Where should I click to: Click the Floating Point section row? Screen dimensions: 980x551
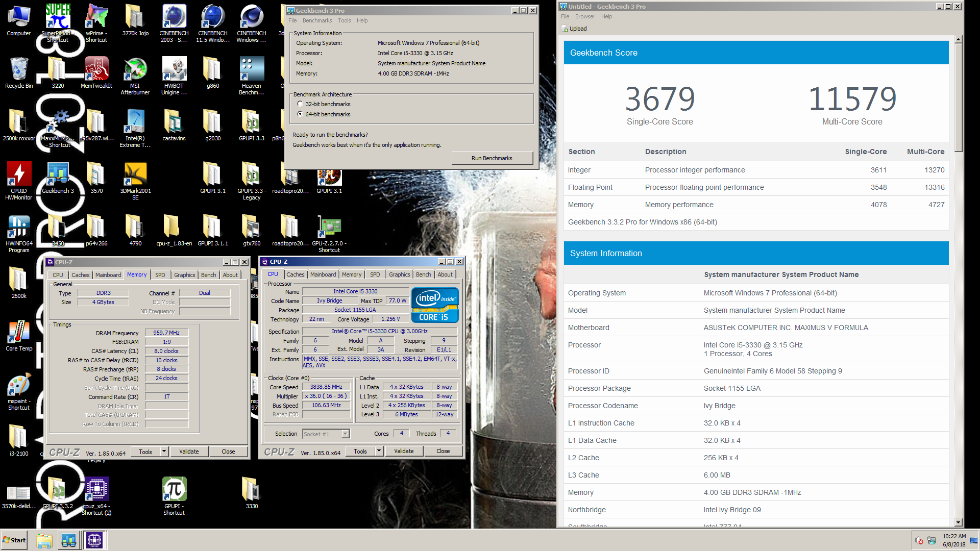[756, 187]
